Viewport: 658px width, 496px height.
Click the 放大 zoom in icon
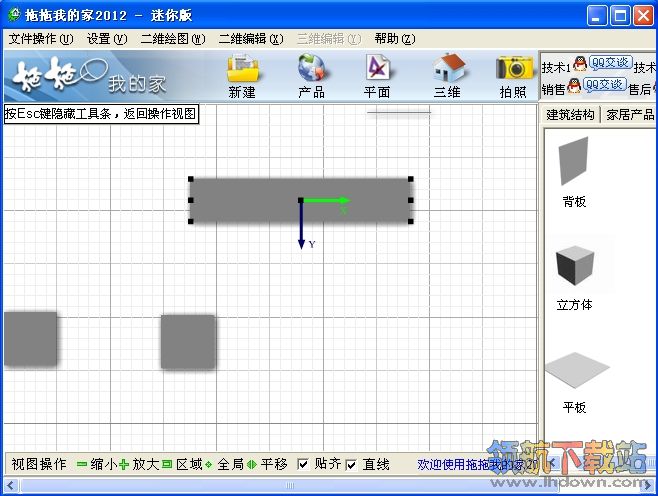click(124, 464)
